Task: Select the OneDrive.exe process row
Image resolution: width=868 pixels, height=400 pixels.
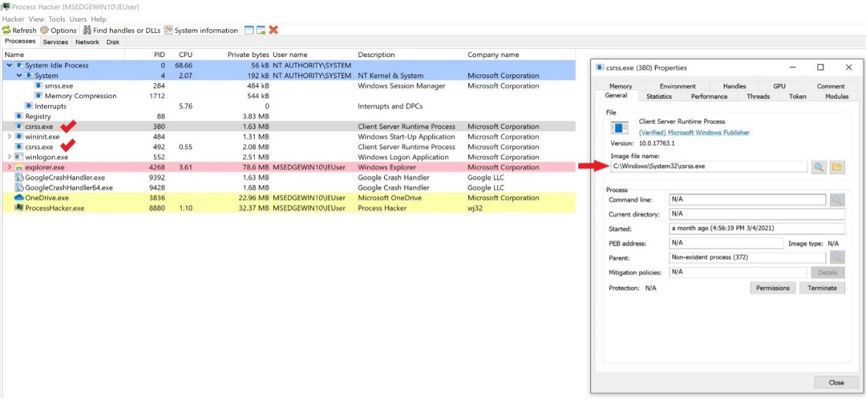Action: [289, 198]
